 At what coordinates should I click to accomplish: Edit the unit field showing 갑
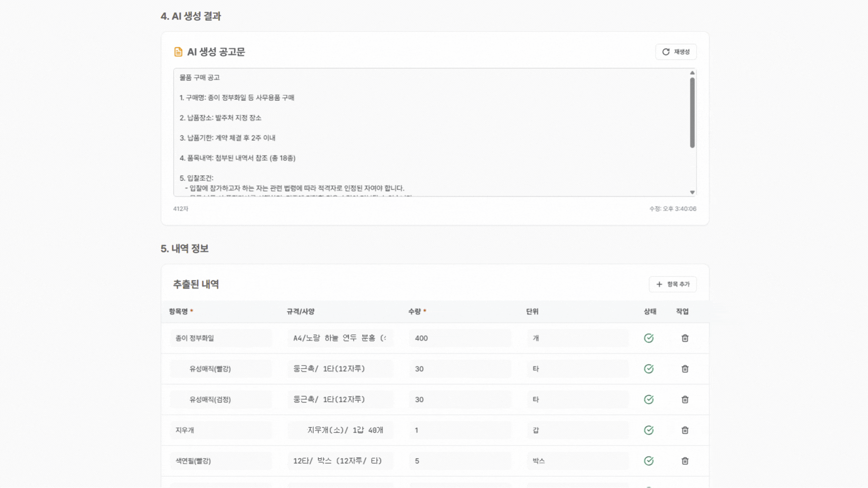(x=578, y=430)
